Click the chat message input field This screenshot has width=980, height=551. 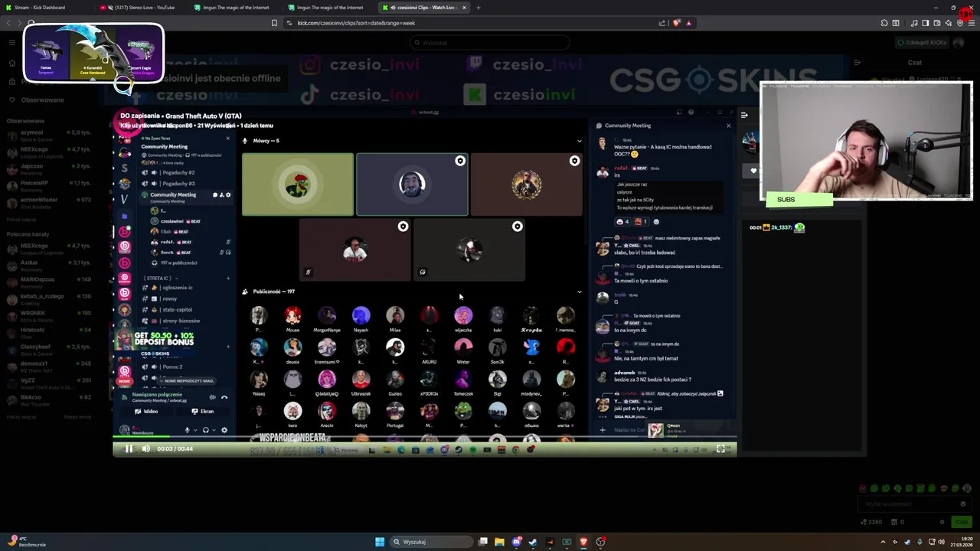click(915, 504)
